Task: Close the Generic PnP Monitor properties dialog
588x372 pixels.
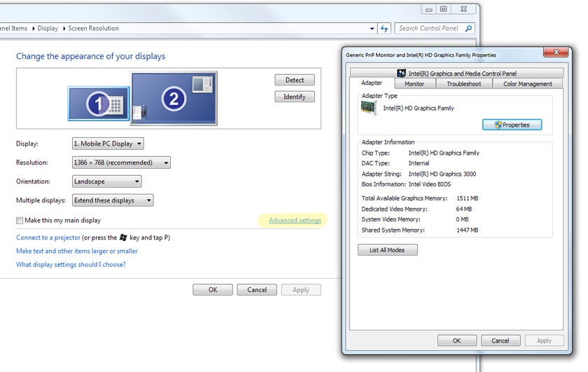Action: pos(556,52)
